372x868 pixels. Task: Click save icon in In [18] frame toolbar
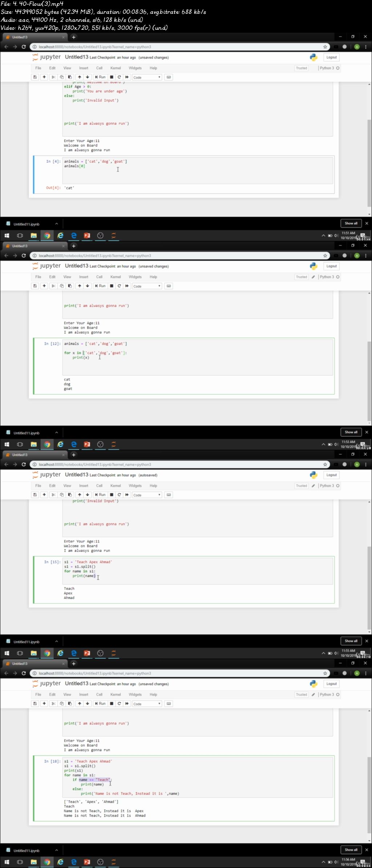point(35,703)
